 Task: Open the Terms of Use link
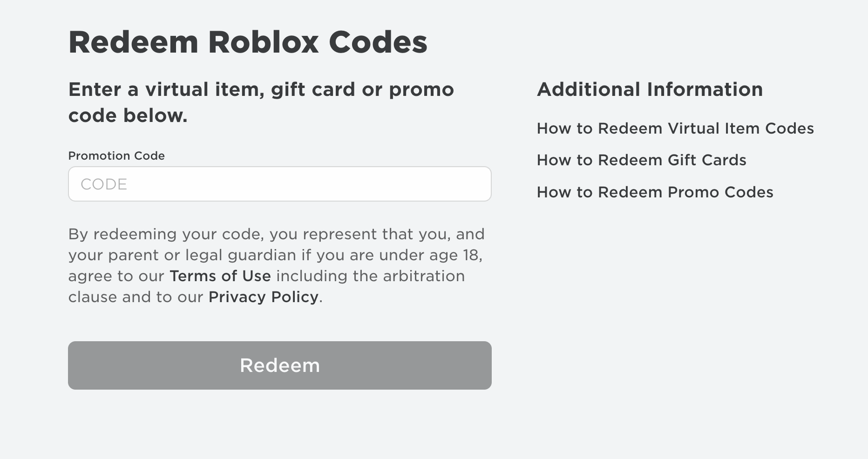click(x=220, y=276)
